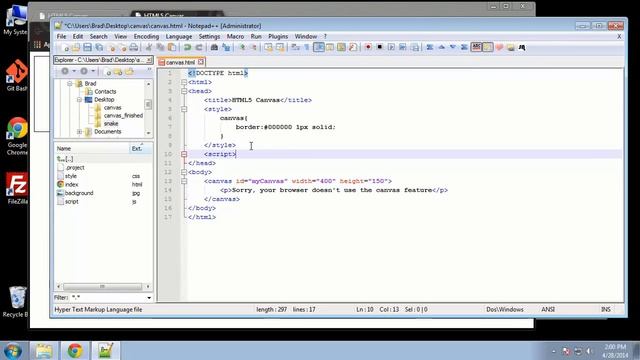Open the Edit menu
Image resolution: width=640 pixels, height=360 pixels.
coord(78,36)
